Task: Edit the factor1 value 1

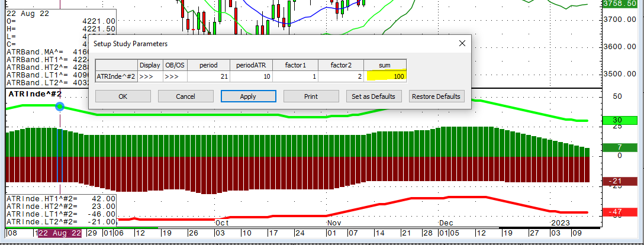Action: [296, 76]
